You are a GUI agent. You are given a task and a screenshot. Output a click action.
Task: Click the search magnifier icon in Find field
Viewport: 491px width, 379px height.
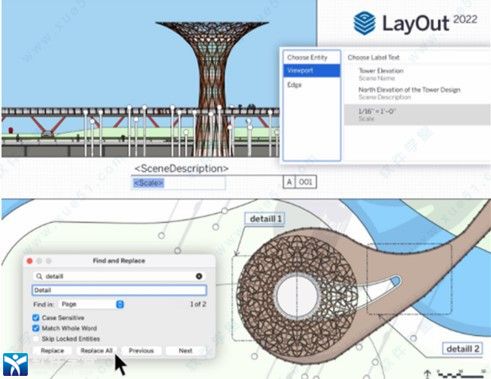click(x=39, y=276)
